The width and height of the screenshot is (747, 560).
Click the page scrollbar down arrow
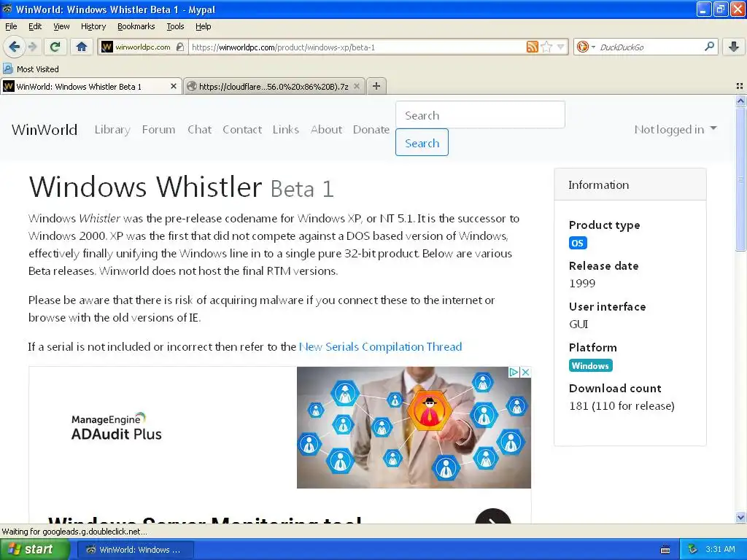tap(740, 518)
